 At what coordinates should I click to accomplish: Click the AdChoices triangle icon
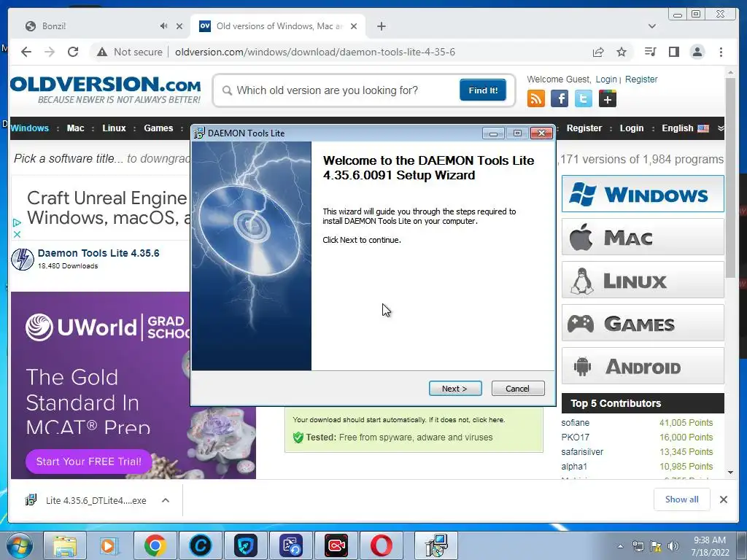coord(17,222)
